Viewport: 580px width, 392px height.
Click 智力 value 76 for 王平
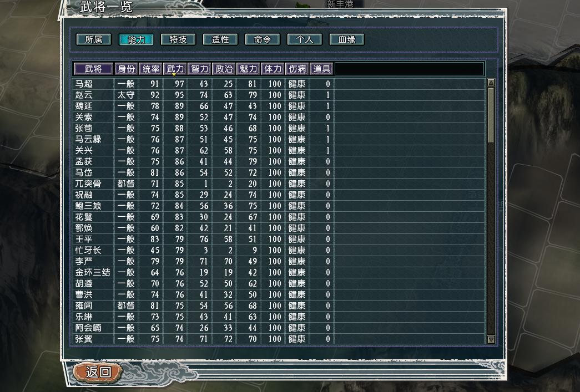pyautogui.click(x=204, y=239)
